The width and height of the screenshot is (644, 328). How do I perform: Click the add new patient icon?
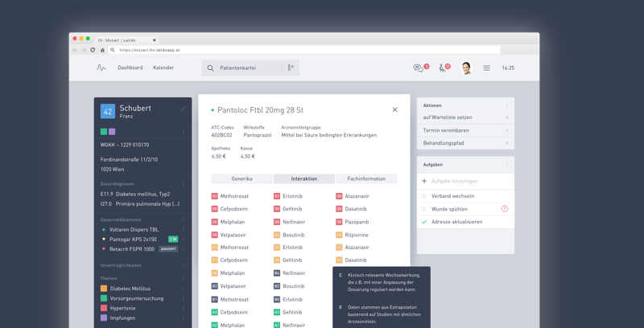point(291,68)
